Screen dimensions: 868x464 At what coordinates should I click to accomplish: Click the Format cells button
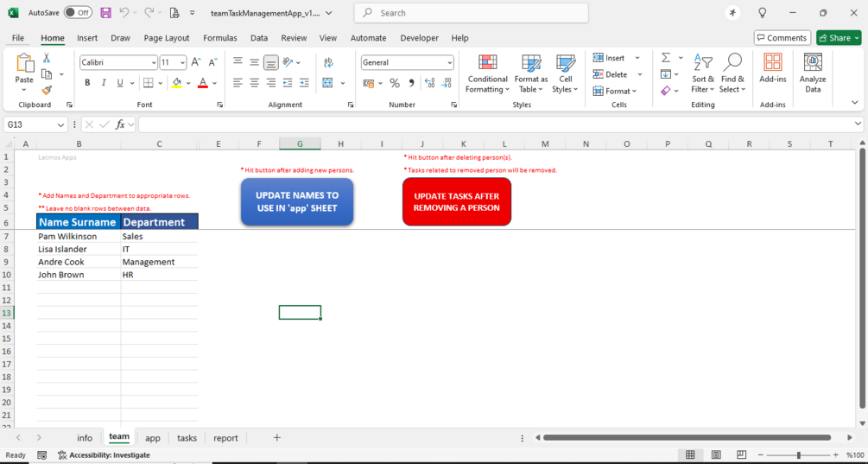pyautogui.click(x=615, y=91)
